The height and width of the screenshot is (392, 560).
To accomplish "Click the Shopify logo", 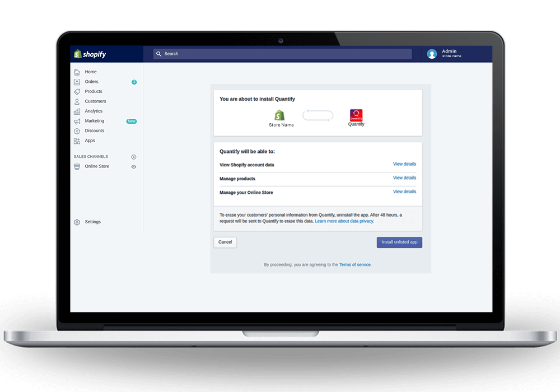I will pos(90,54).
